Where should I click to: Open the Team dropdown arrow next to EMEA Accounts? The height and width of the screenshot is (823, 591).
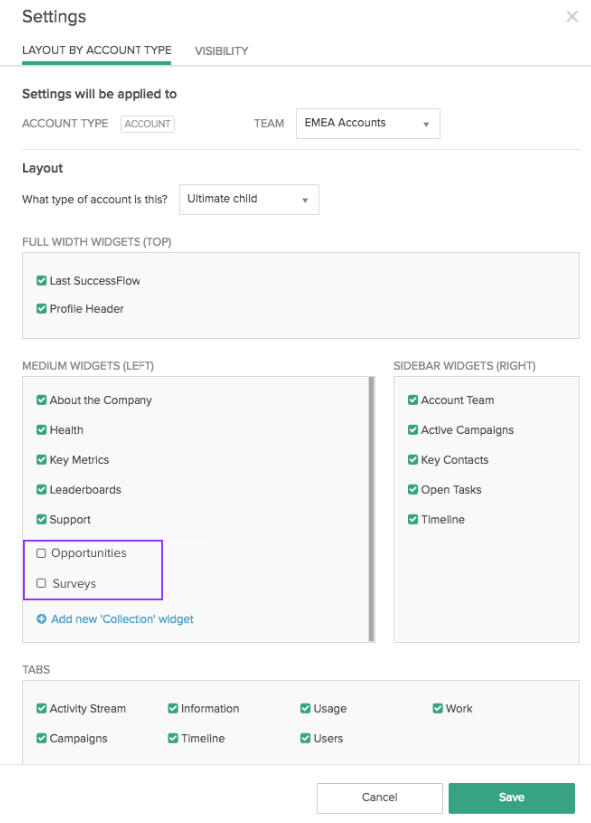(x=426, y=124)
